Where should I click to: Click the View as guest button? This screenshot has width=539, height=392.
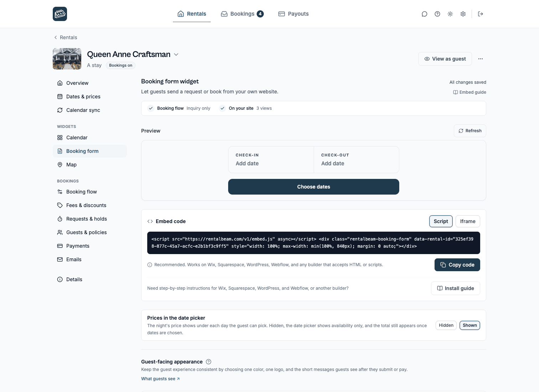coord(445,59)
